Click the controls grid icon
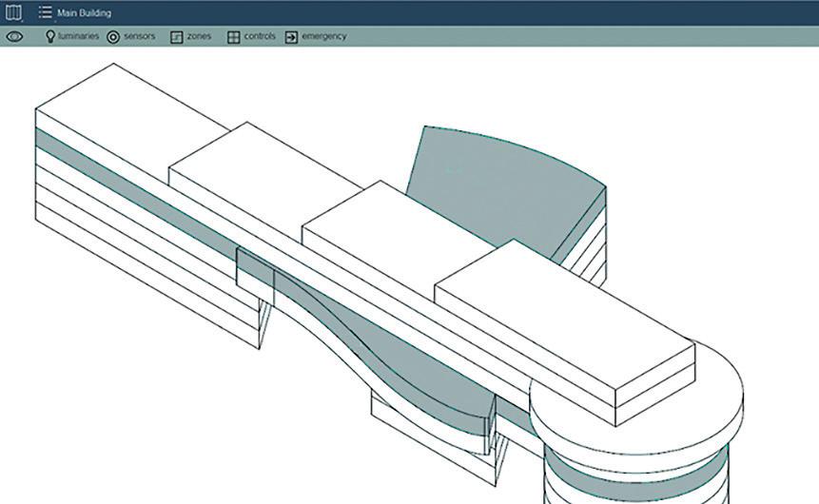 tap(233, 37)
